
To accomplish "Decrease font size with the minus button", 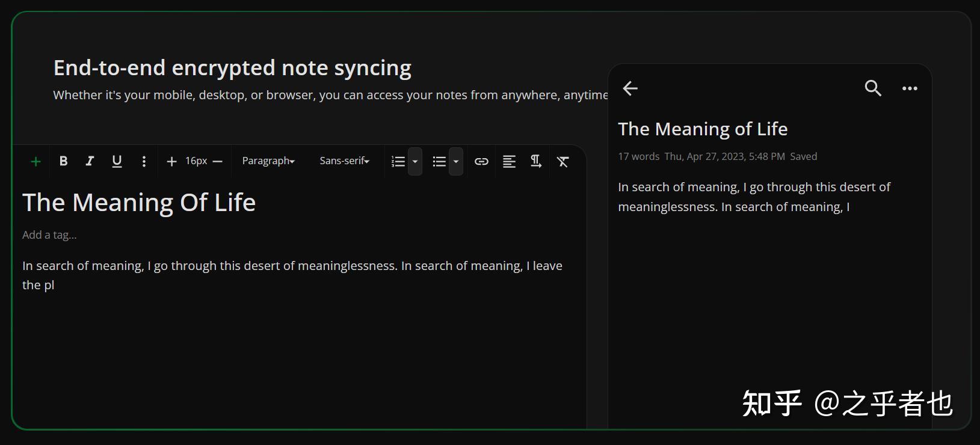I will pos(218,161).
